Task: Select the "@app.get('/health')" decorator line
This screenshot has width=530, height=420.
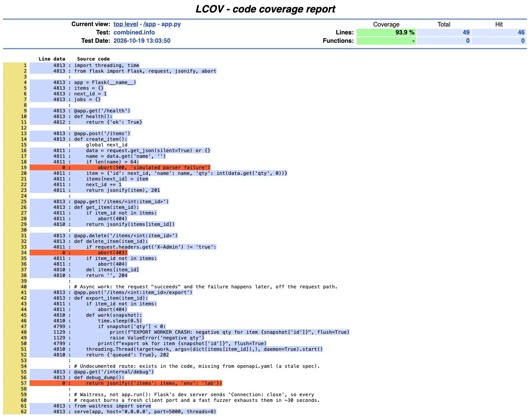Action: tap(102, 111)
